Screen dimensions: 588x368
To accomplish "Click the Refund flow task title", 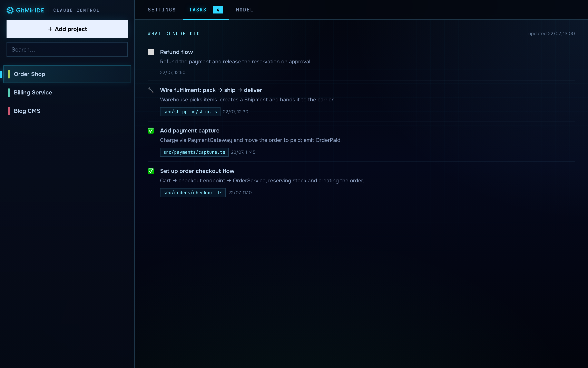I will coord(176,52).
